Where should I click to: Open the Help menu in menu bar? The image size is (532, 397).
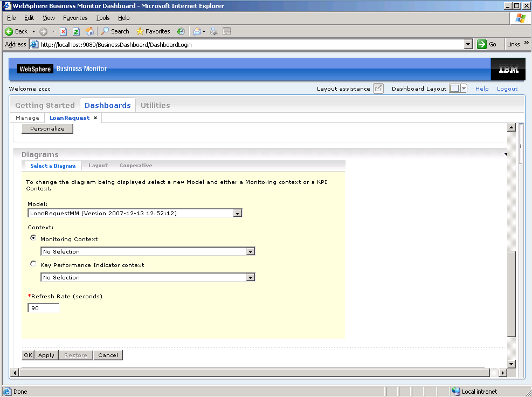[x=124, y=18]
